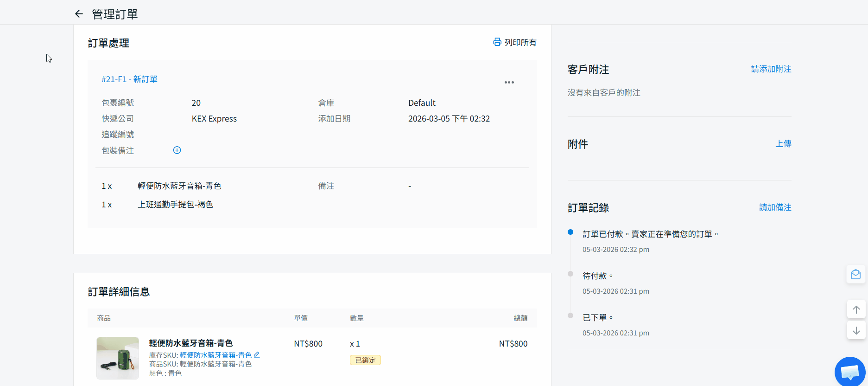The width and height of the screenshot is (868, 386).
Task: Click the back arrow beside 管理訂單
Action: pos(79,14)
